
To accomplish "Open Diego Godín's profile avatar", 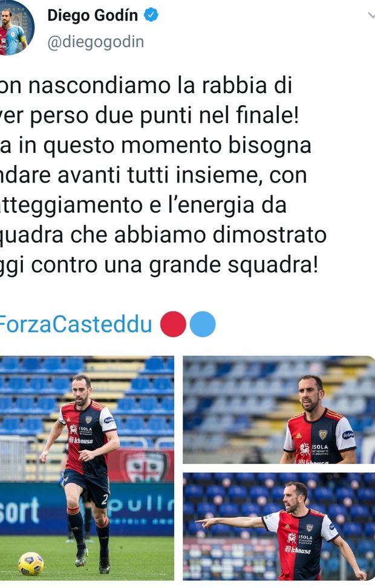I will pyautogui.click(x=15, y=27).
